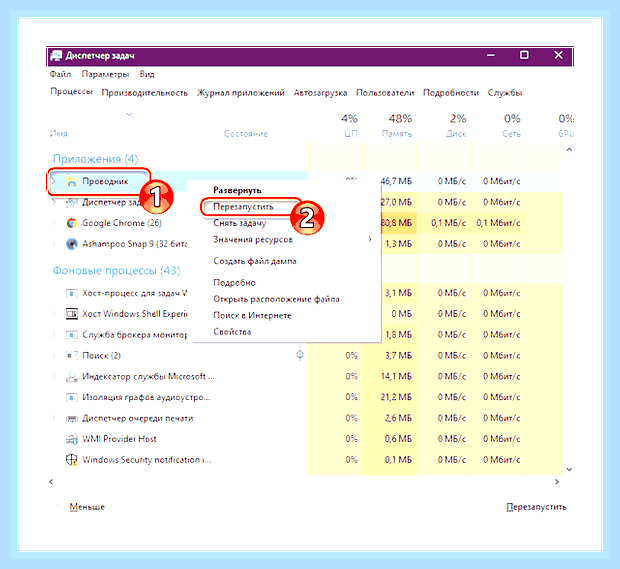Viewport: 620px width, 569px height.
Task: Switch to the Производительность tab
Action: [144, 93]
